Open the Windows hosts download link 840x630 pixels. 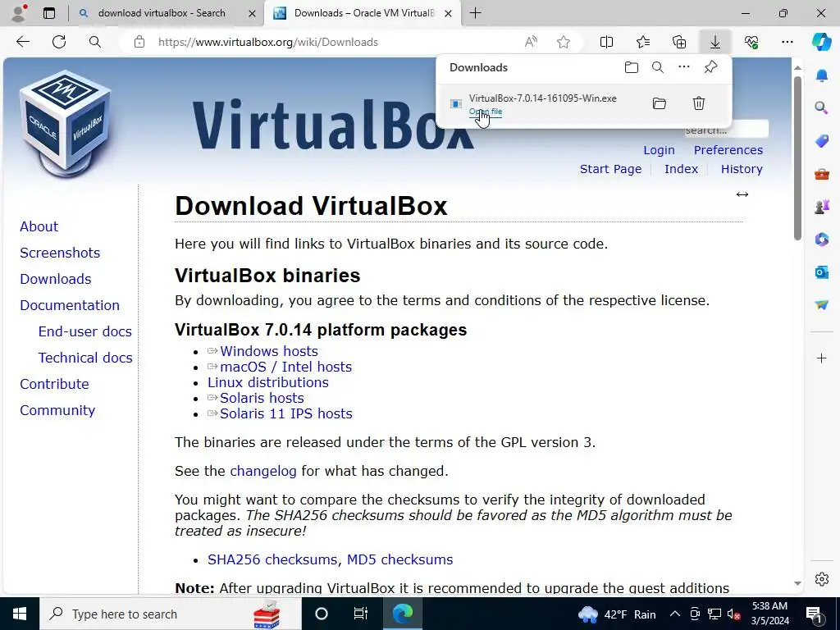tap(269, 351)
